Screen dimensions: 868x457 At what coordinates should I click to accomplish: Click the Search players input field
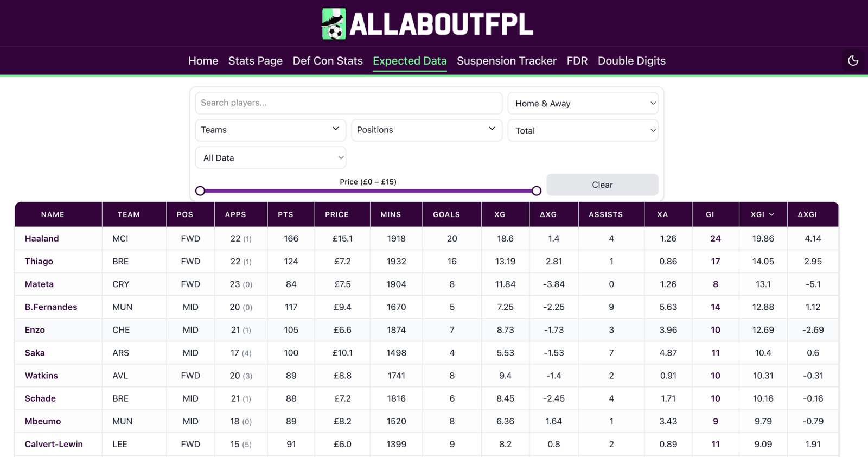click(348, 103)
